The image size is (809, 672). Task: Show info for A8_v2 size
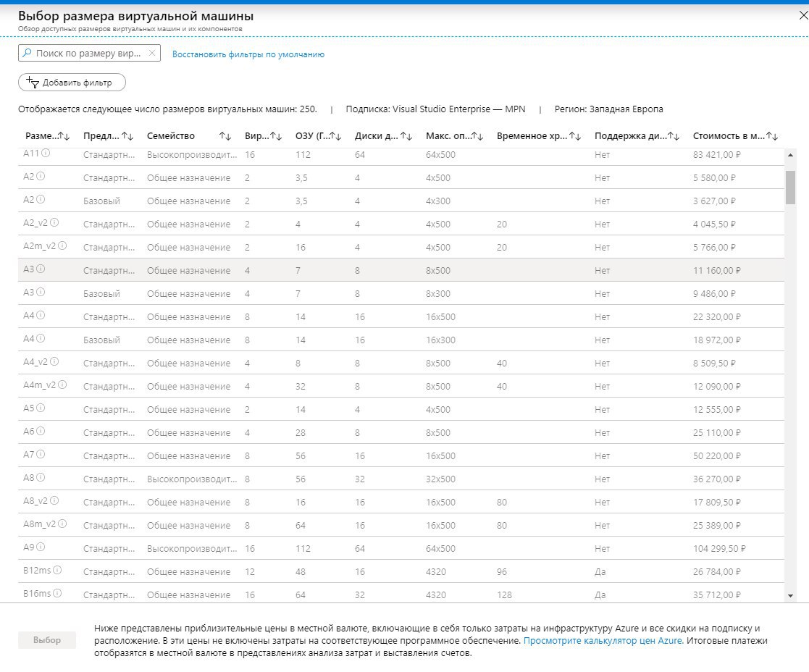coord(54,501)
